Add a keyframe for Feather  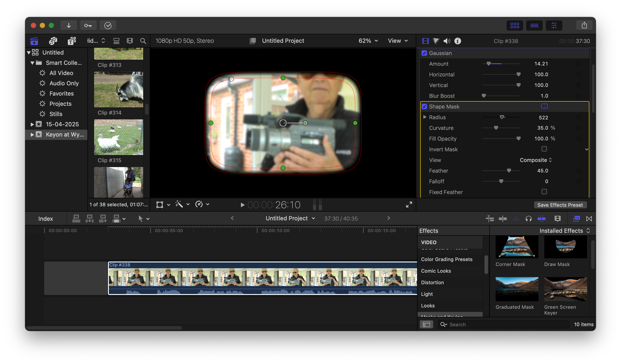point(579,171)
